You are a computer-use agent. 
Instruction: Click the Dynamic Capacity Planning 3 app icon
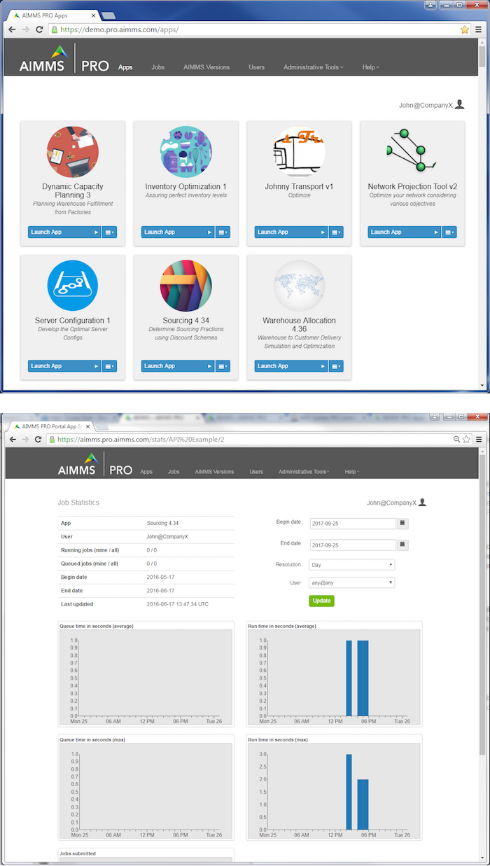coord(73,152)
